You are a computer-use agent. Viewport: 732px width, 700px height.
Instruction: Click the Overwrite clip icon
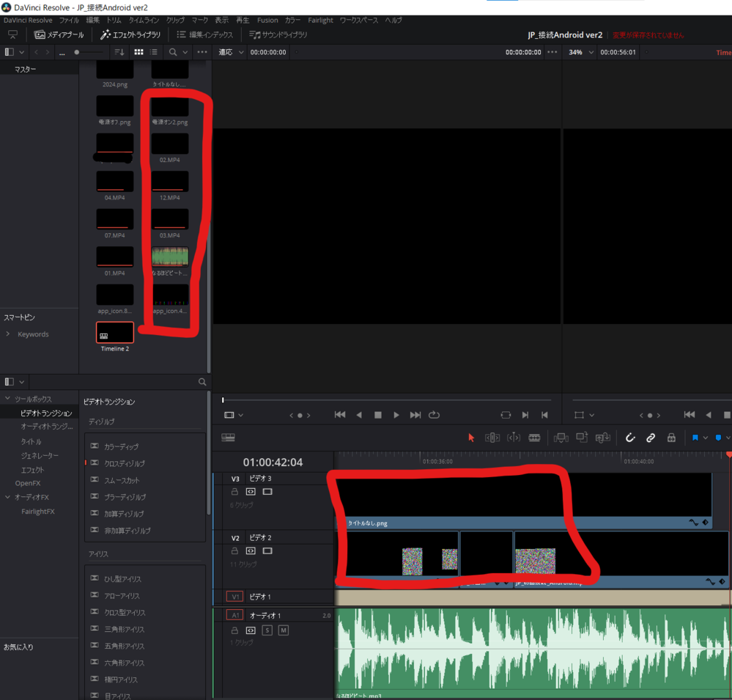click(x=582, y=438)
